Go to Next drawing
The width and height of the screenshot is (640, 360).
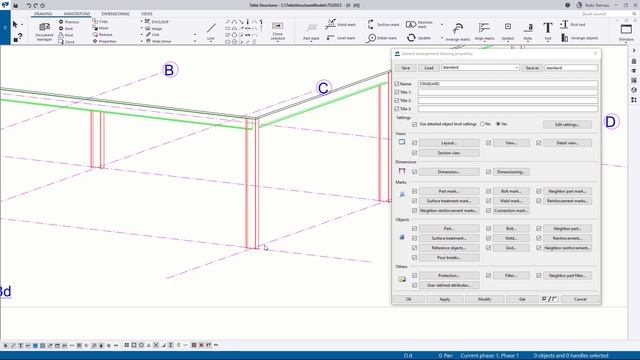66,28
